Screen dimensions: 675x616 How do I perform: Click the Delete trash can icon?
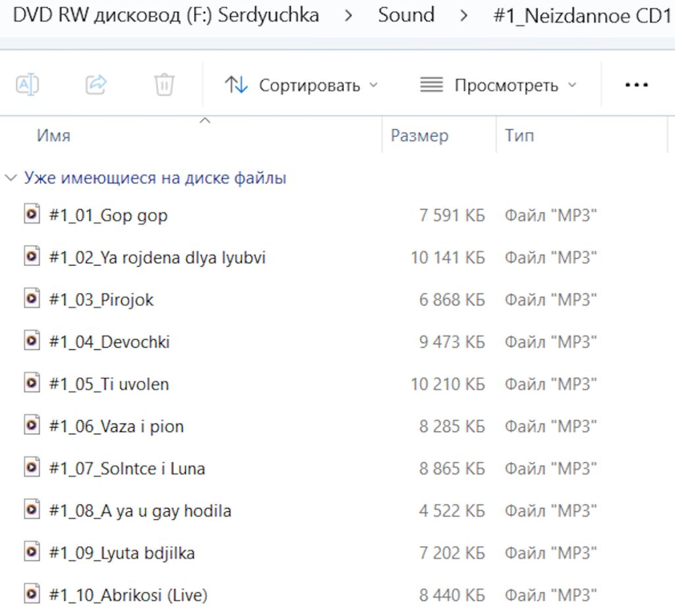tap(164, 84)
